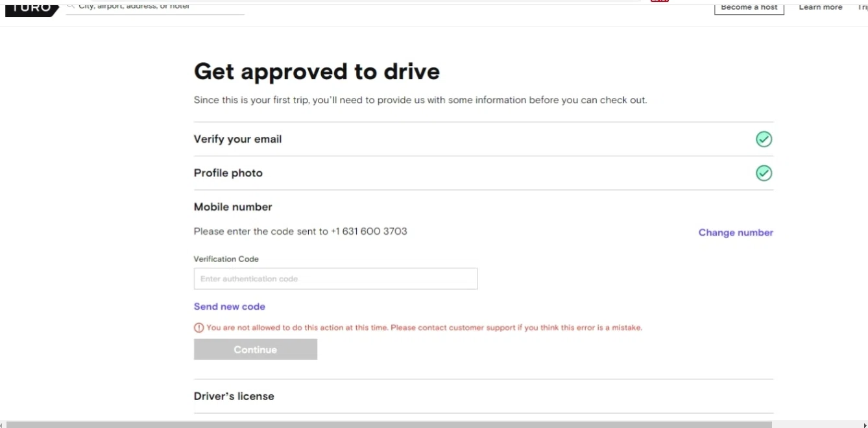Image resolution: width=868 pixels, height=428 pixels.
Task: Click the left arrow of the horizontal scrollbar
Action: [x=2, y=425]
